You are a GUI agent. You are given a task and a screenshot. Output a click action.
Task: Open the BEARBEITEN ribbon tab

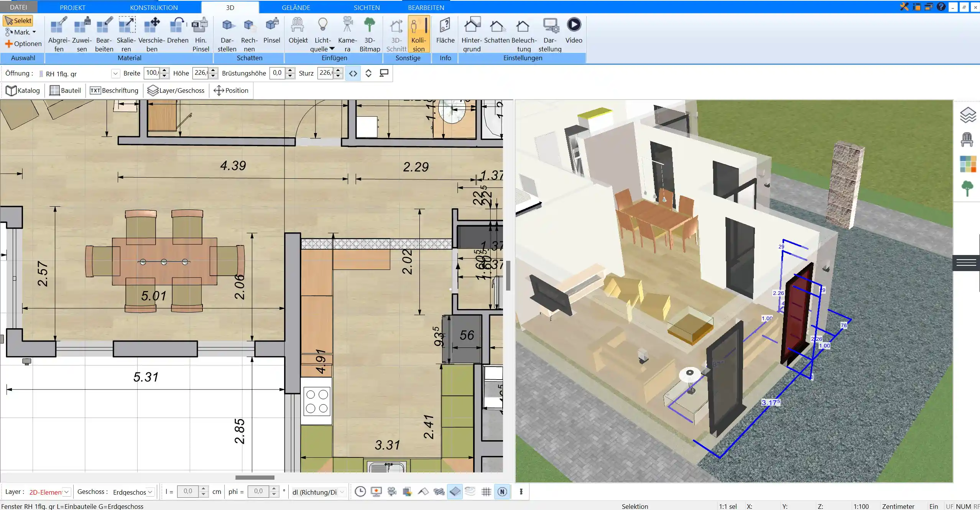click(426, 7)
